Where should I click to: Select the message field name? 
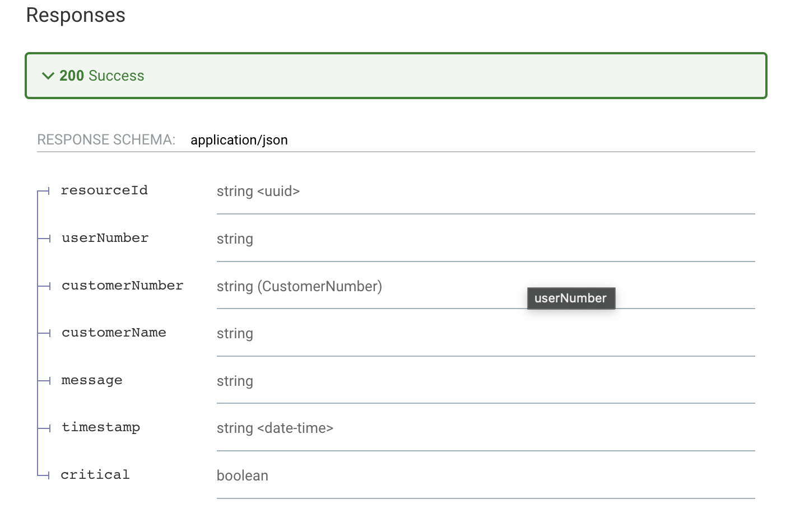click(x=92, y=380)
